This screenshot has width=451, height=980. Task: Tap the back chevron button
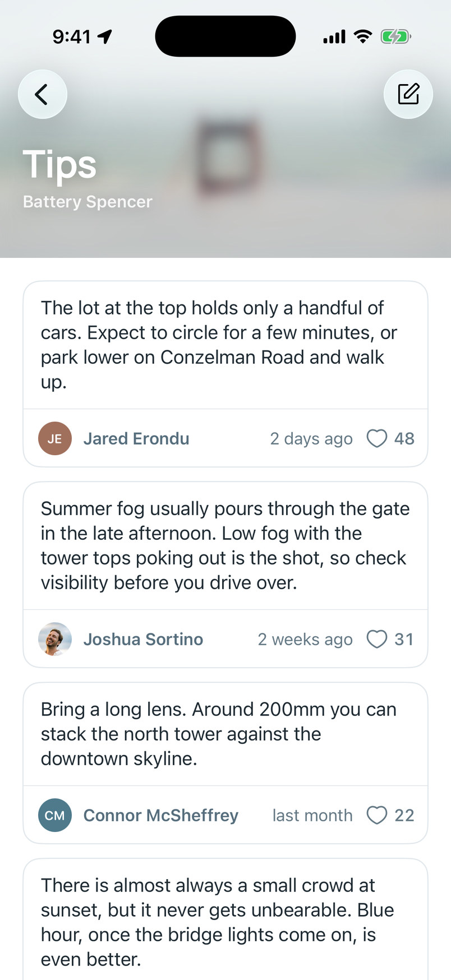[x=43, y=94]
